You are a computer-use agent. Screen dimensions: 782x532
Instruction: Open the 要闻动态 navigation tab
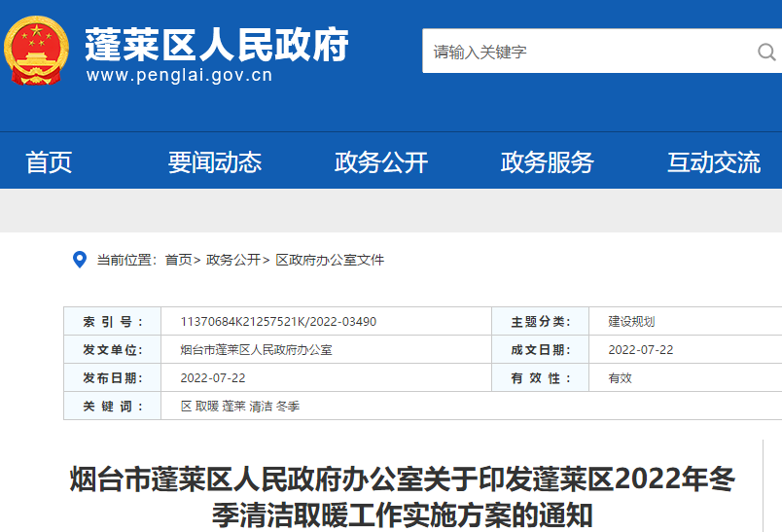click(215, 162)
